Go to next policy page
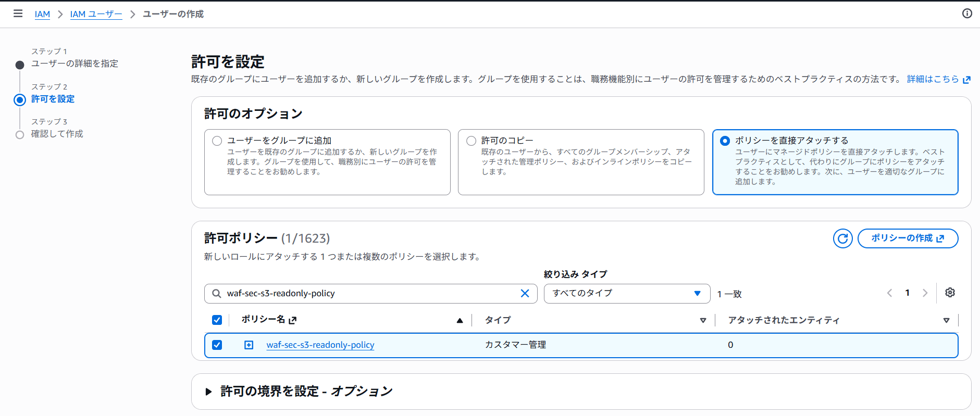980x416 pixels. [x=925, y=293]
